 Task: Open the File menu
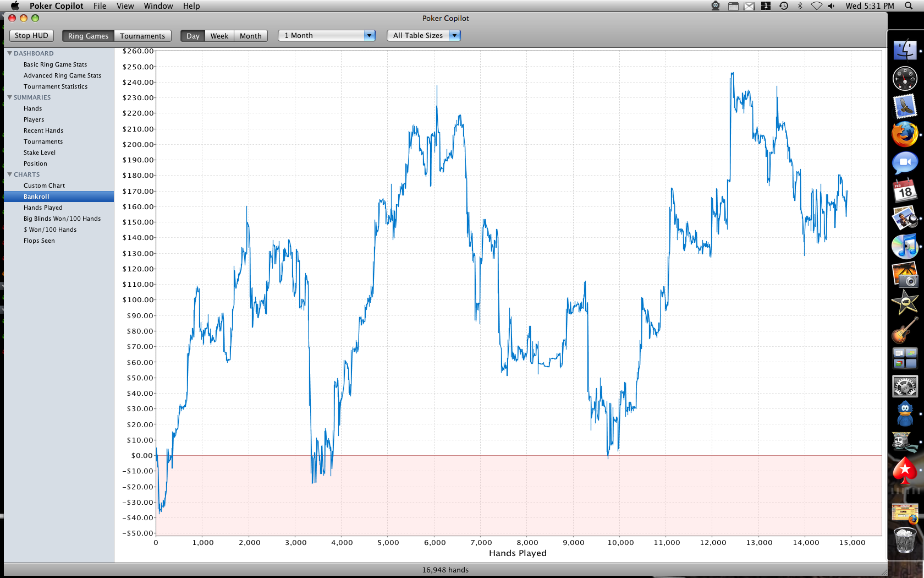pos(100,6)
